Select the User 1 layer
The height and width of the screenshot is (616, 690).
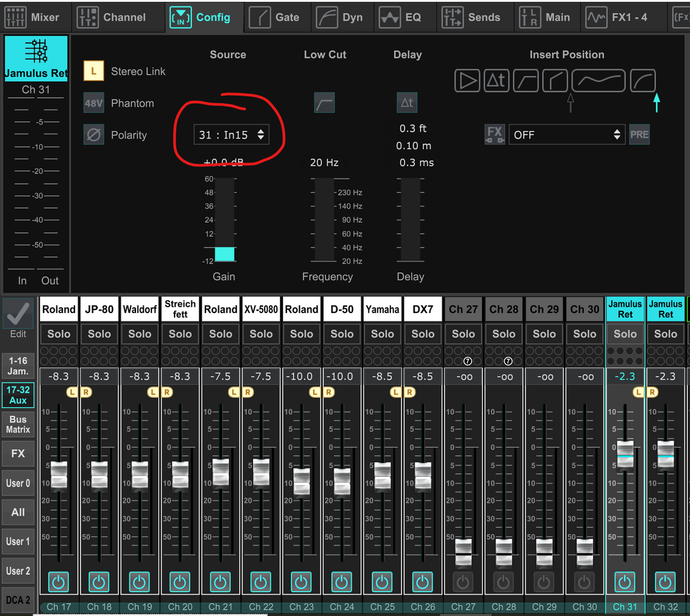tap(18, 541)
